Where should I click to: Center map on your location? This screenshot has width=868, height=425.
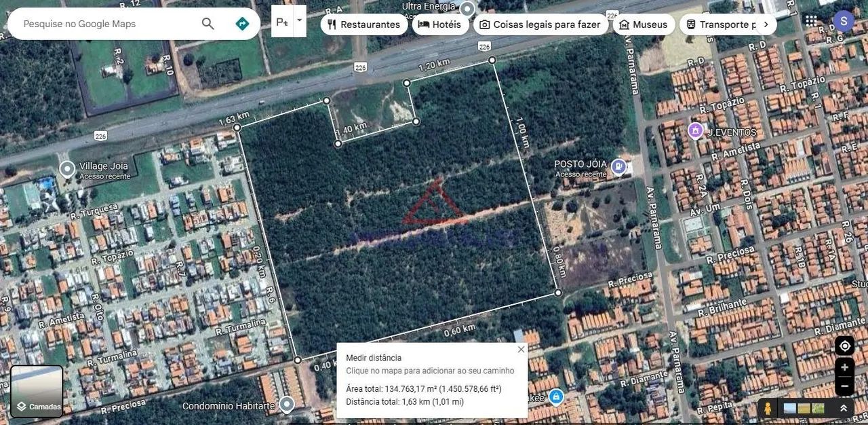point(844,346)
